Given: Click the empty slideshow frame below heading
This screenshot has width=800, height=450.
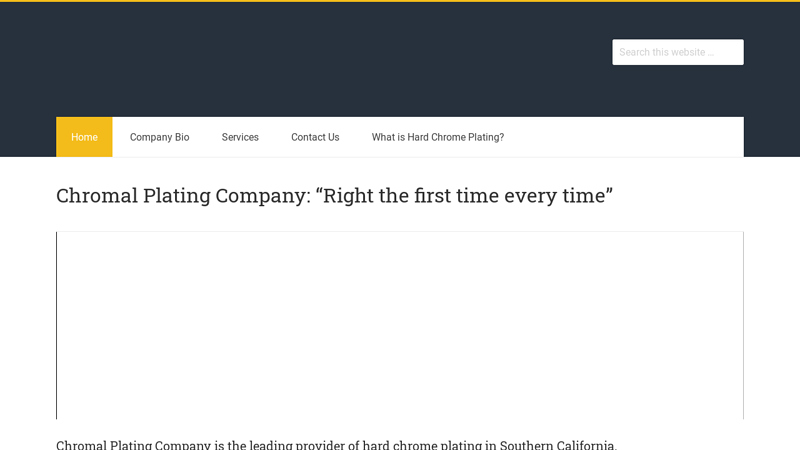Looking at the screenshot, I should pyautogui.click(x=400, y=325).
